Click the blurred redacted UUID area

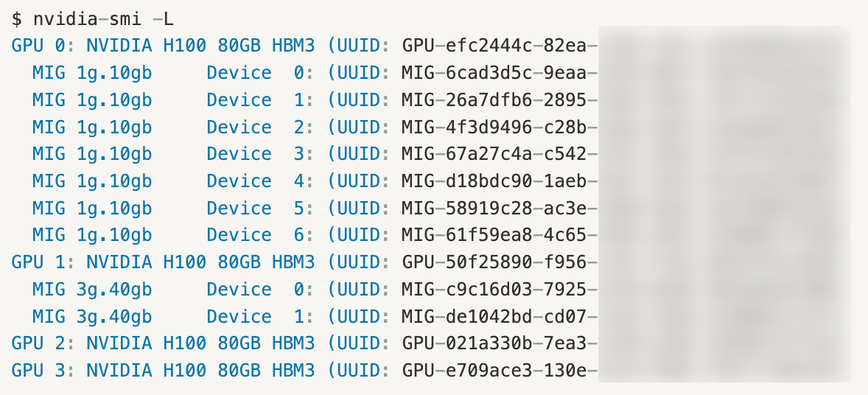(x=724, y=204)
